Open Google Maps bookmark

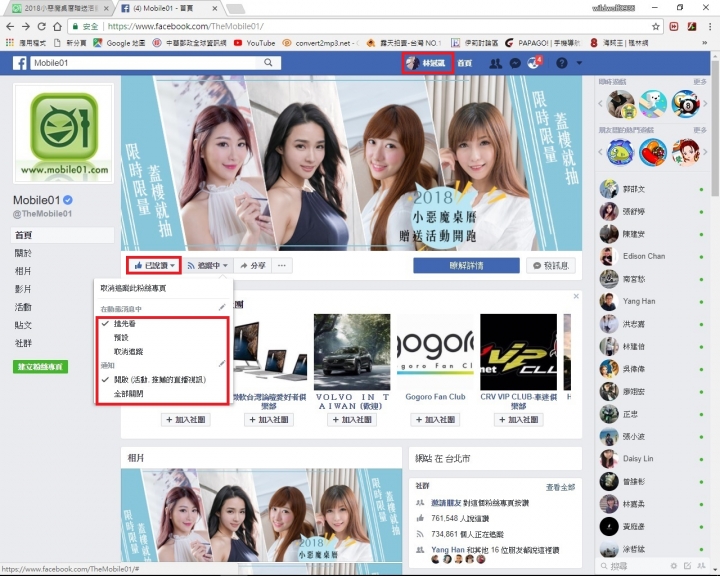[x=119, y=43]
